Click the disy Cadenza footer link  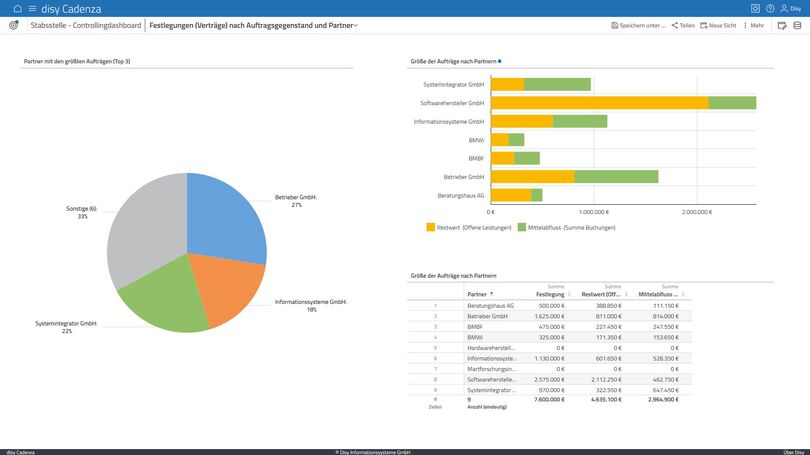tap(21, 452)
